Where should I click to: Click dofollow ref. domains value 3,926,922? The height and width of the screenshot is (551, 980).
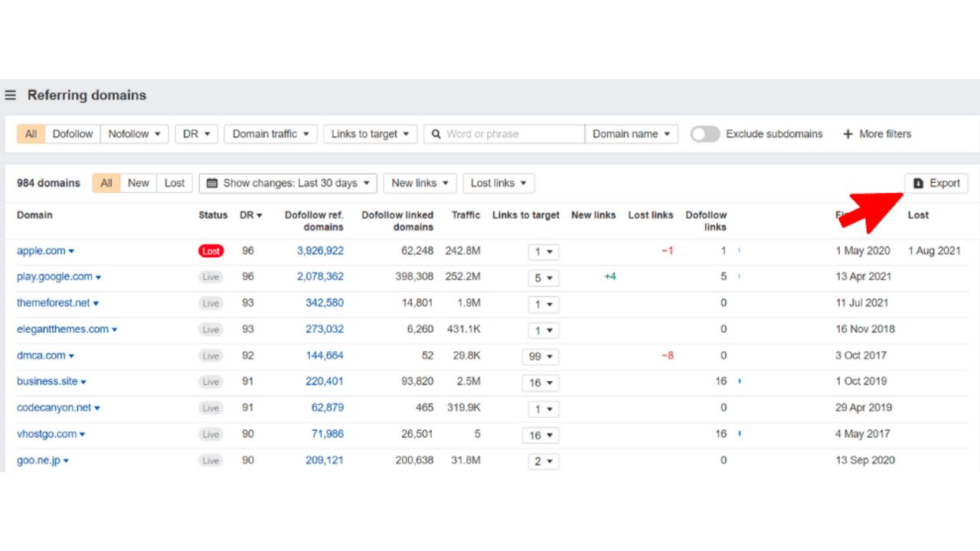coord(320,251)
